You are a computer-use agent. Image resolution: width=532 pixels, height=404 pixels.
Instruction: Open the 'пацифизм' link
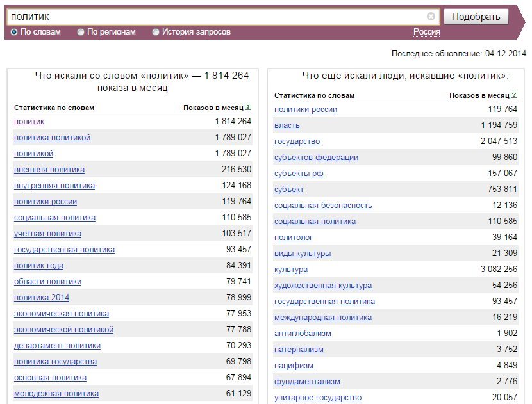point(294,365)
